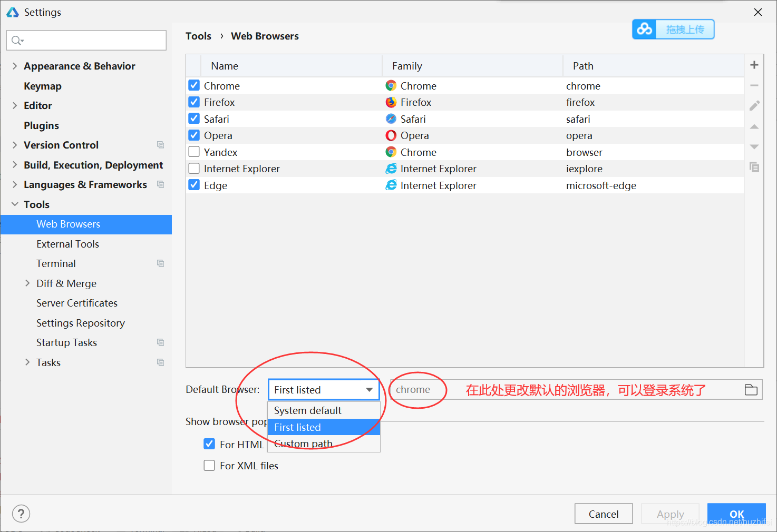This screenshot has width=777, height=532.
Task: Open Settings Repository page
Action: [x=81, y=323]
